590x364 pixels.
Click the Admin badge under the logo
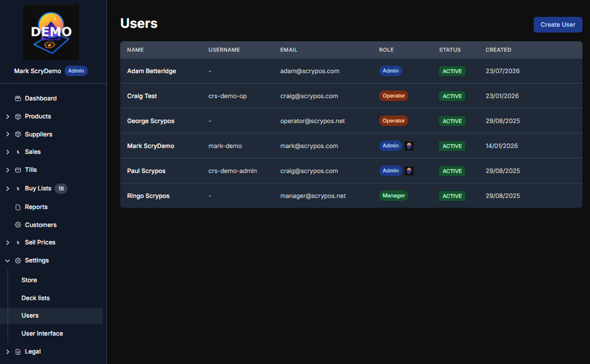pos(76,71)
